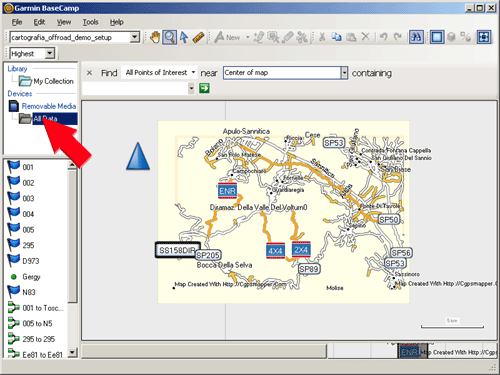Close the Find bar with X
Screen dimensions: 500x375
89,72
